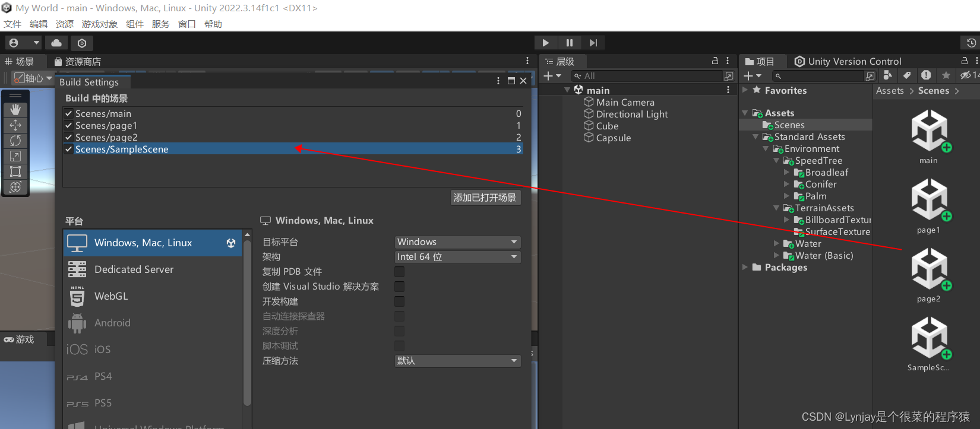This screenshot has width=980, height=429.
Task: Select Dedicated Server platform
Action: pos(153,269)
